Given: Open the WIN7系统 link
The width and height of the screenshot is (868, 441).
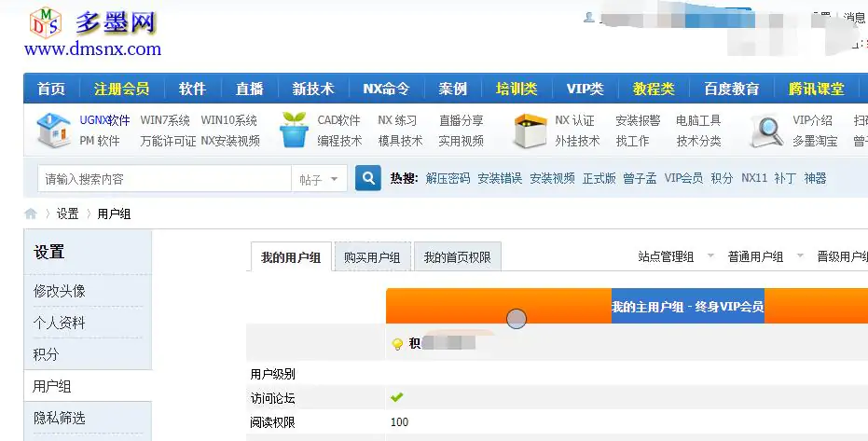Looking at the screenshot, I should click(165, 120).
